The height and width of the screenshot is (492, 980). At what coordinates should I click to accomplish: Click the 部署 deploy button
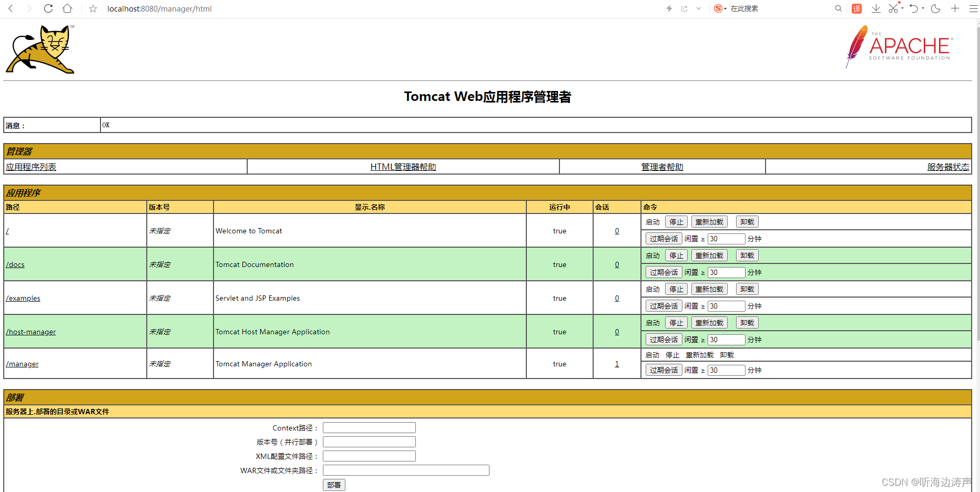point(334,485)
